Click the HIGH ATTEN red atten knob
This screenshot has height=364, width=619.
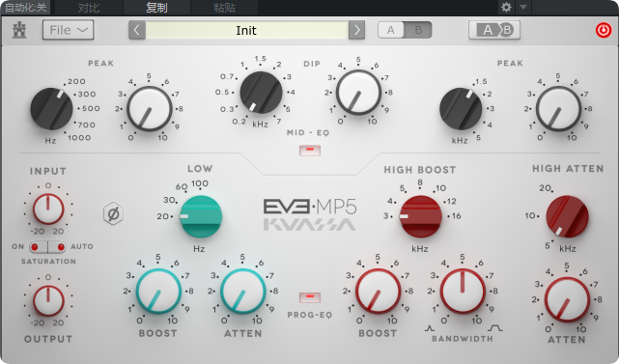[567, 299]
